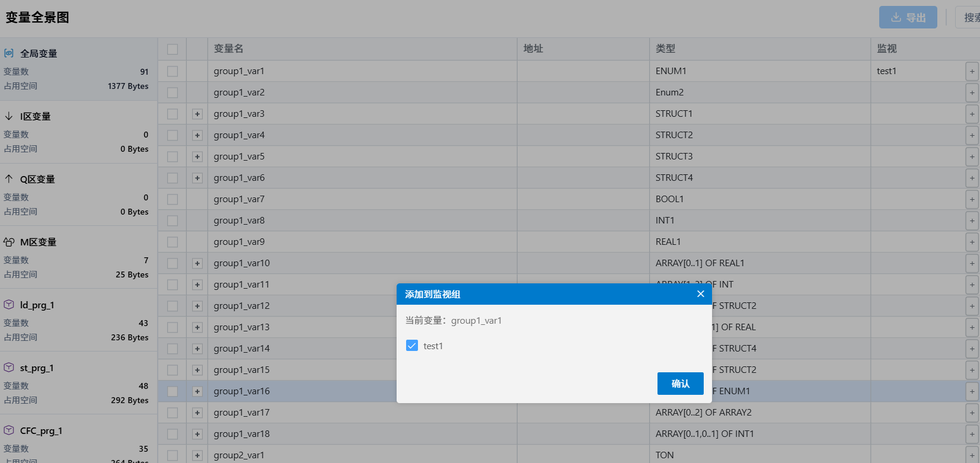Click the add-to-watch plus icon for group1_var12

(x=972, y=306)
